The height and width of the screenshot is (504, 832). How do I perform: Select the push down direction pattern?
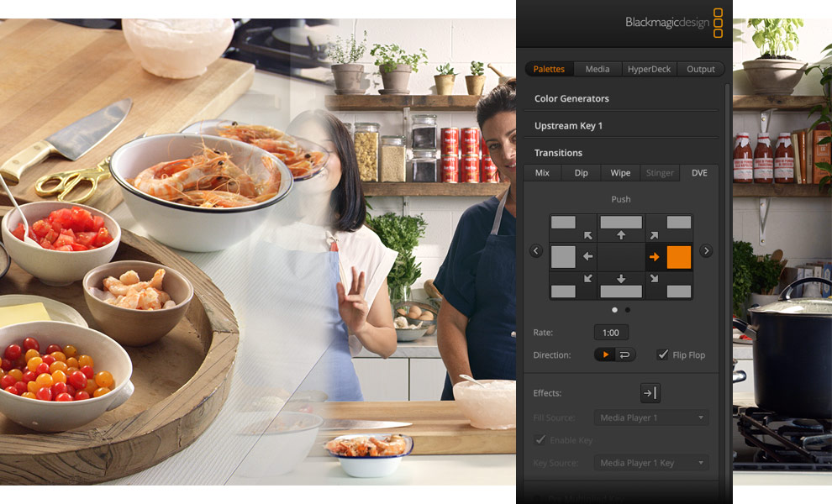(x=620, y=283)
